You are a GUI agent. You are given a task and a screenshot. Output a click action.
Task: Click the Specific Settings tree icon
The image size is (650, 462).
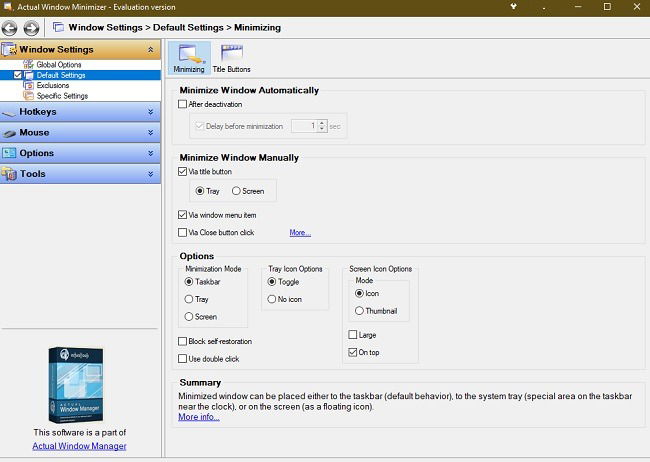coord(28,95)
